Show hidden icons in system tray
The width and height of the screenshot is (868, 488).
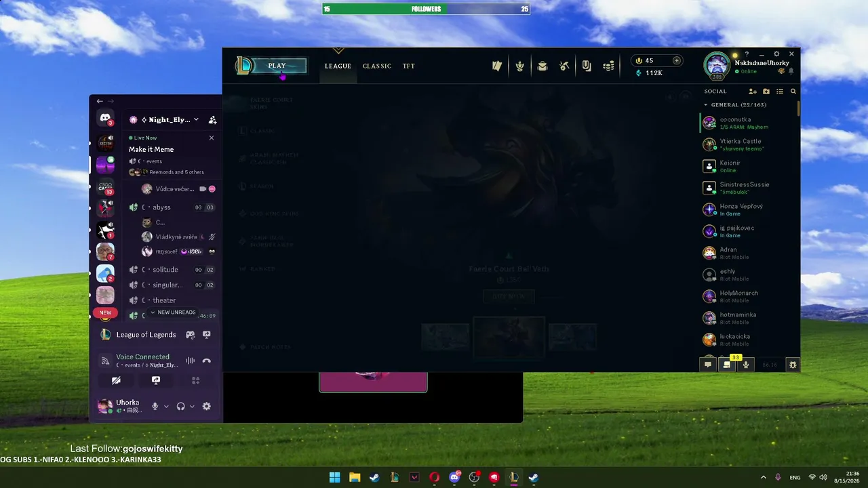(x=763, y=477)
